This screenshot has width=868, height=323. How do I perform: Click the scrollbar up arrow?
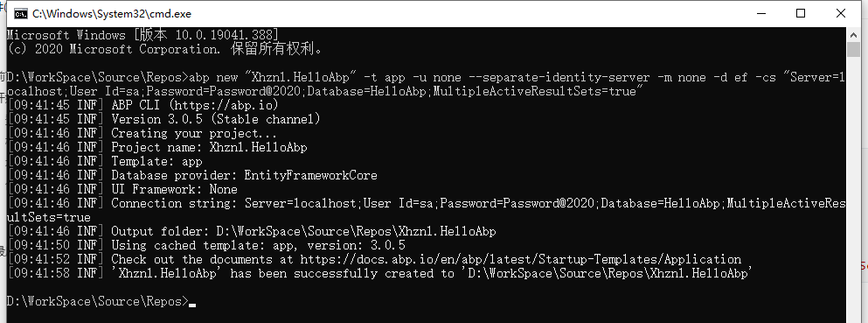pyautogui.click(x=853, y=34)
